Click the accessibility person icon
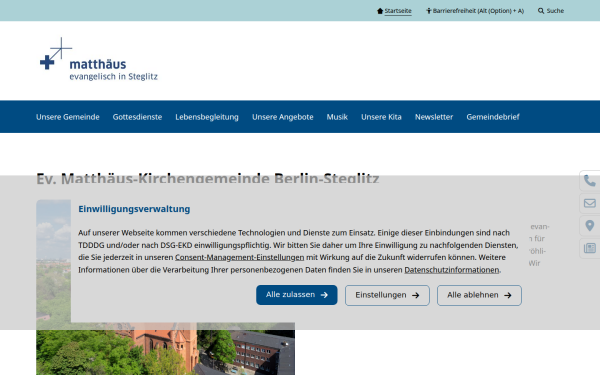Screen dimensions: 600x375 point(429,11)
